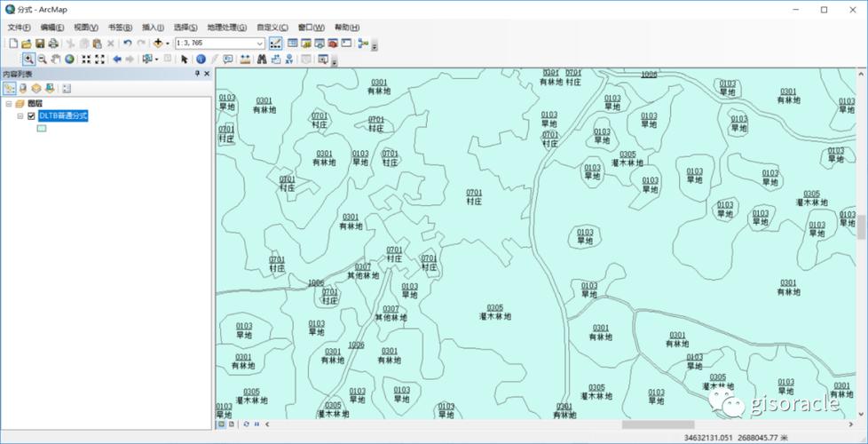The image size is (868, 444).
Task: Paste from the clipboard
Action: (x=98, y=44)
